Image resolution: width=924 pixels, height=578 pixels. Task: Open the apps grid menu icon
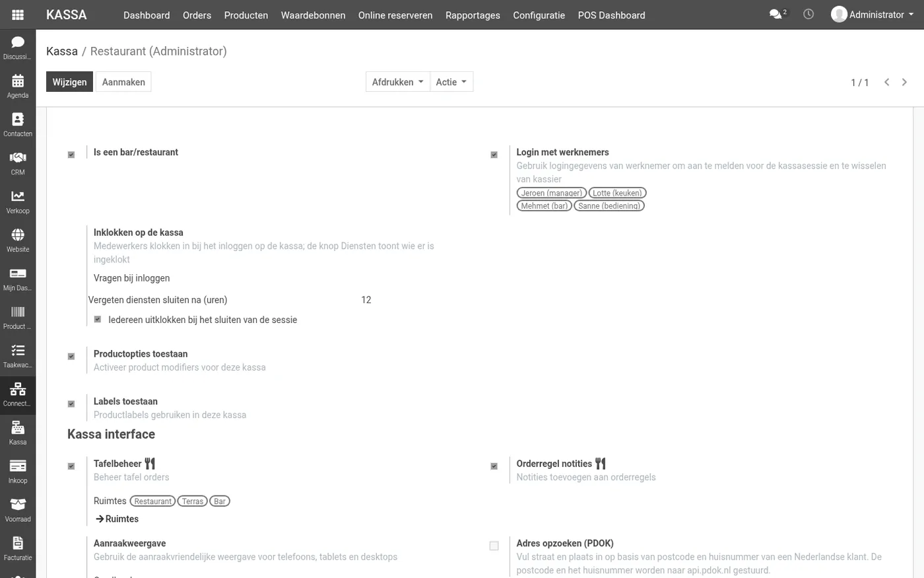click(18, 15)
